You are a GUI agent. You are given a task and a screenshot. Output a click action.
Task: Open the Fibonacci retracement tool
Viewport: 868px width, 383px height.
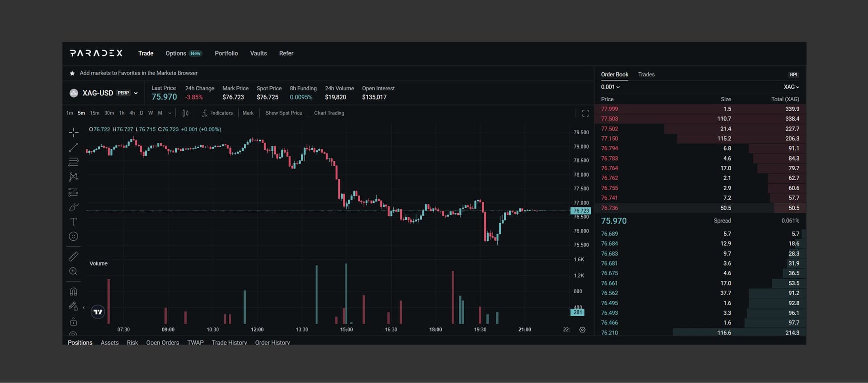tap(73, 162)
